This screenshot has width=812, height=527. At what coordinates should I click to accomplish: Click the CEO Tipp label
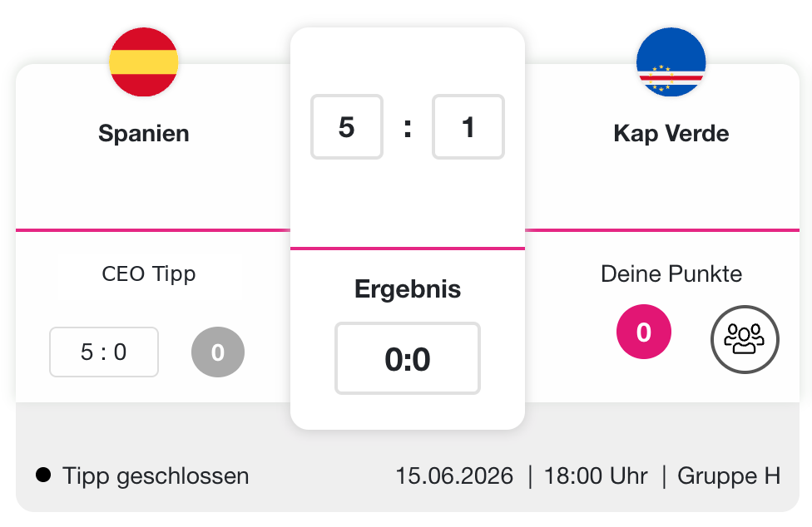pyautogui.click(x=149, y=274)
